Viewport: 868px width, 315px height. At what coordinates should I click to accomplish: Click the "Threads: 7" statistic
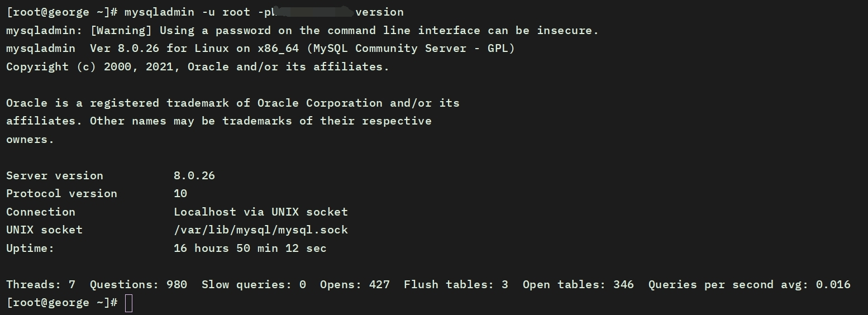(41, 285)
